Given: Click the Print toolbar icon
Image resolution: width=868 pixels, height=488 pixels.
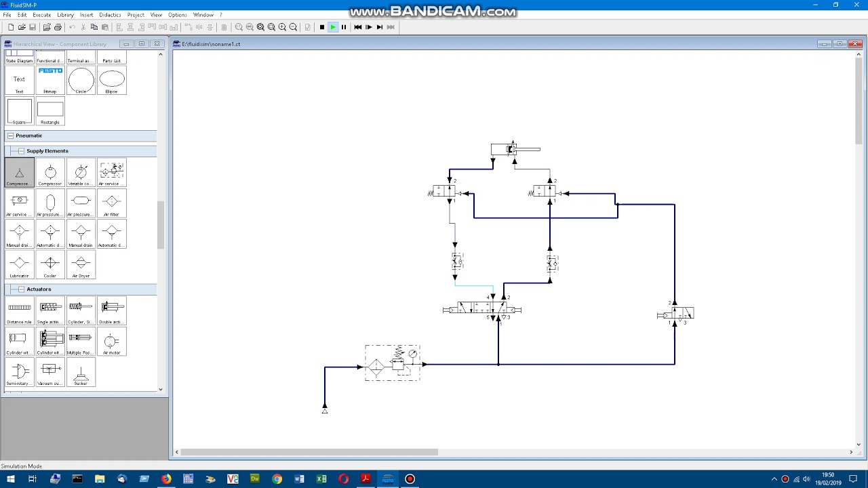Looking at the screenshot, I should click(x=58, y=27).
